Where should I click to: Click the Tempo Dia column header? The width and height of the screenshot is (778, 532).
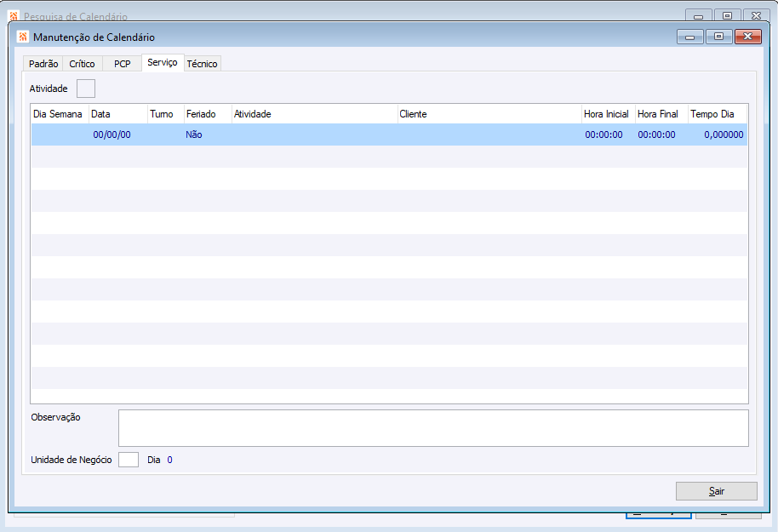[x=718, y=114]
